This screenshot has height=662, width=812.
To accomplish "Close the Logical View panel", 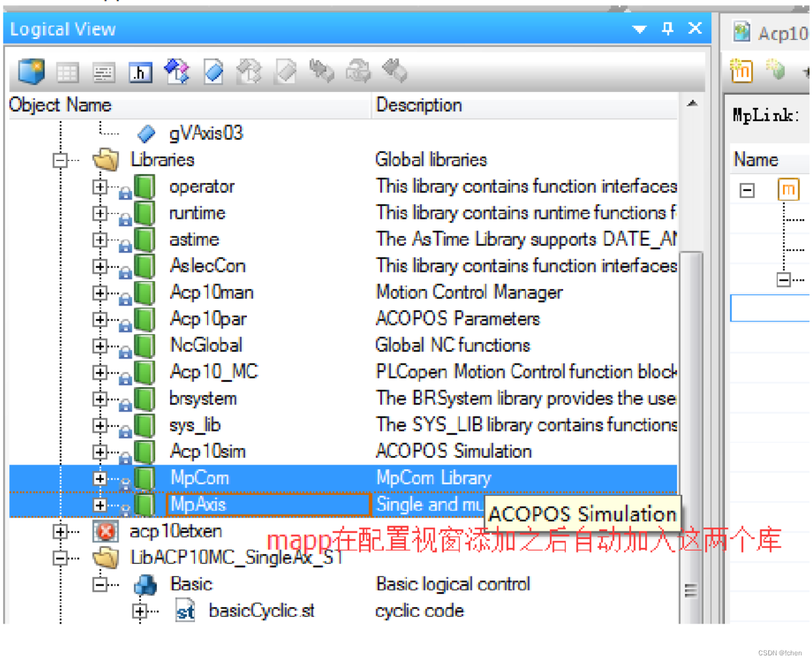I will 695,28.
